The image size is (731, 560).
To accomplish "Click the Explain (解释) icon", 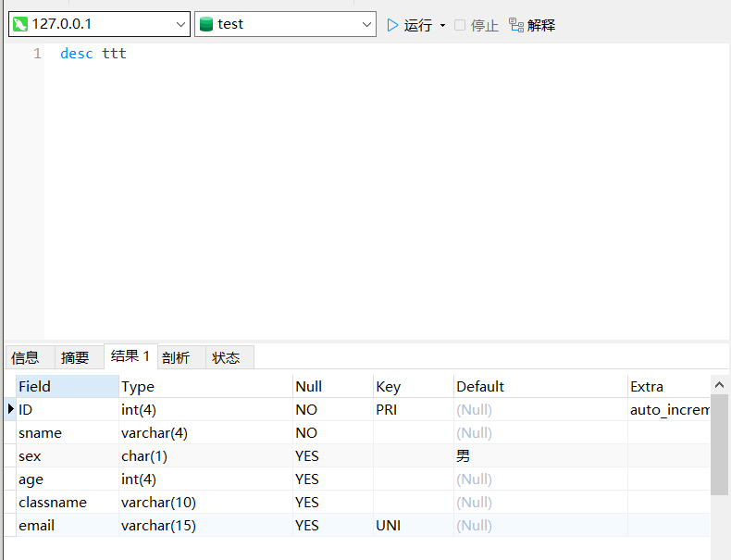I will 516,25.
